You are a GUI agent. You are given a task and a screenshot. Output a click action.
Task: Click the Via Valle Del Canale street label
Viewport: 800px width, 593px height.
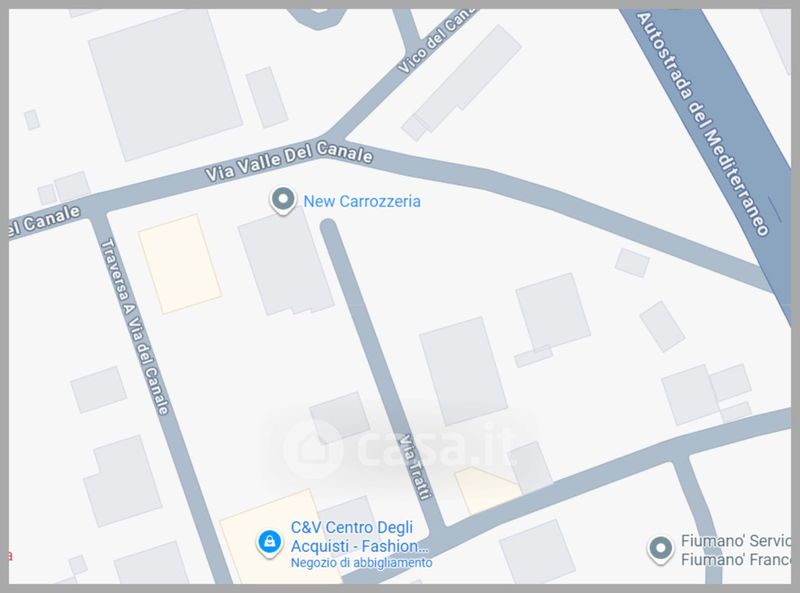(289, 161)
